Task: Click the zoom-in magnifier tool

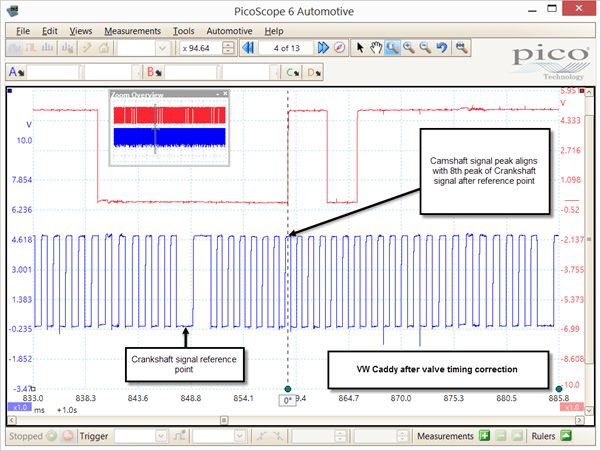Action: (x=409, y=48)
